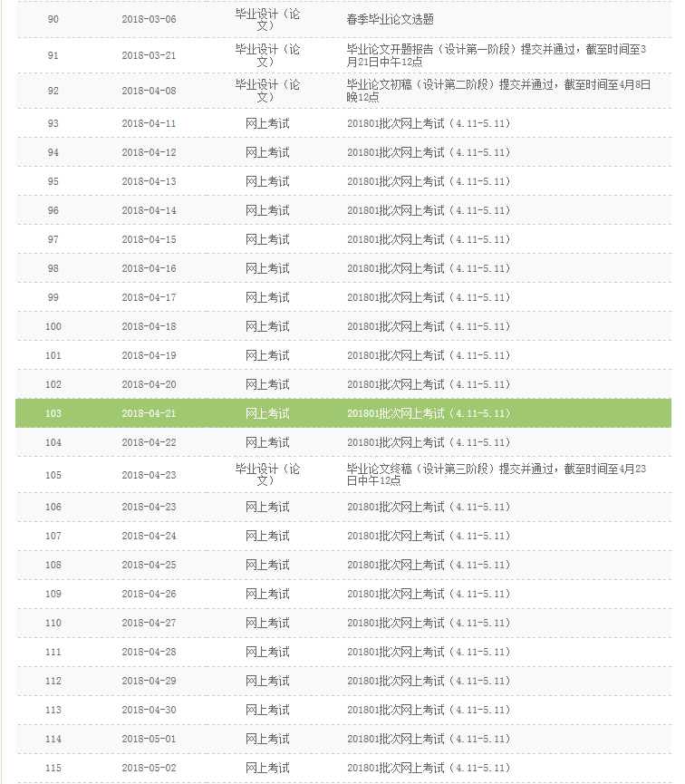
Task: Select the date 2018-04-08
Action: pyautogui.click(x=149, y=91)
